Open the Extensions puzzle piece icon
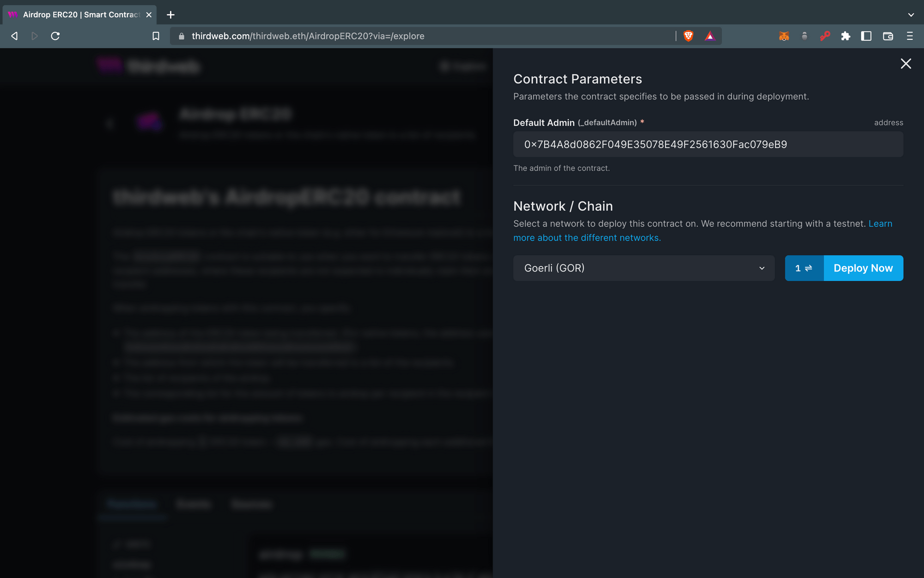Image resolution: width=924 pixels, height=578 pixels. [846, 36]
